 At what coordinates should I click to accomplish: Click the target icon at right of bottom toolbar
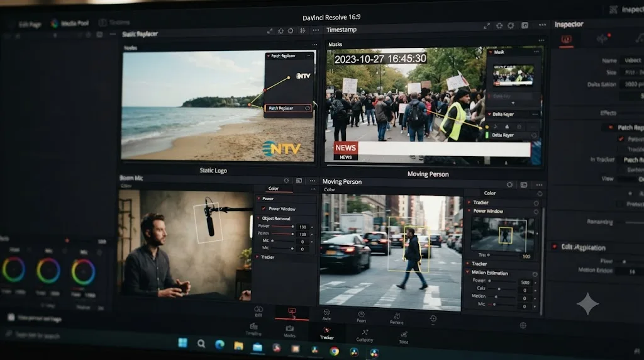[x=523, y=325]
